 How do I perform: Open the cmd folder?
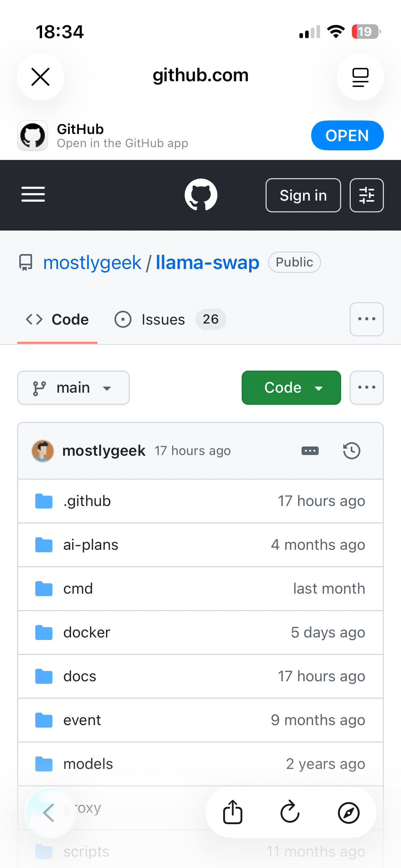coord(78,589)
